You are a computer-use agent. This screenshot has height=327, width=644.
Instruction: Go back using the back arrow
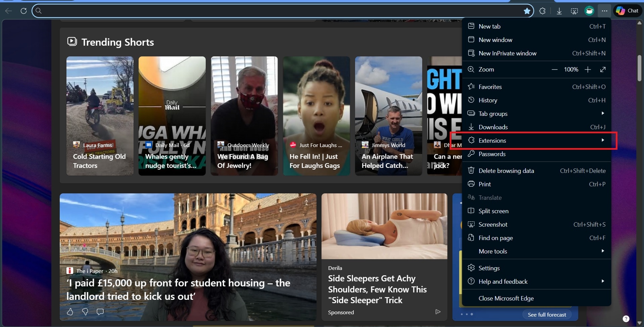8,10
